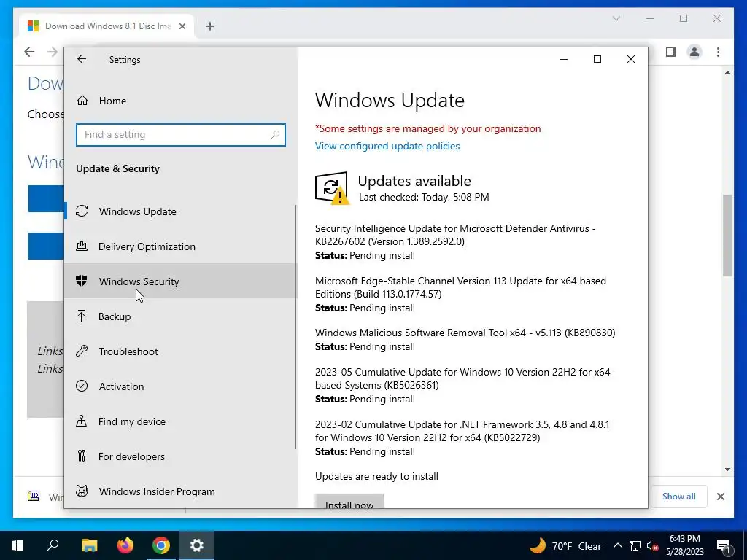Click Show all in Chrome downloads bar
This screenshot has width=747, height=560.
(x=678, y=496)
